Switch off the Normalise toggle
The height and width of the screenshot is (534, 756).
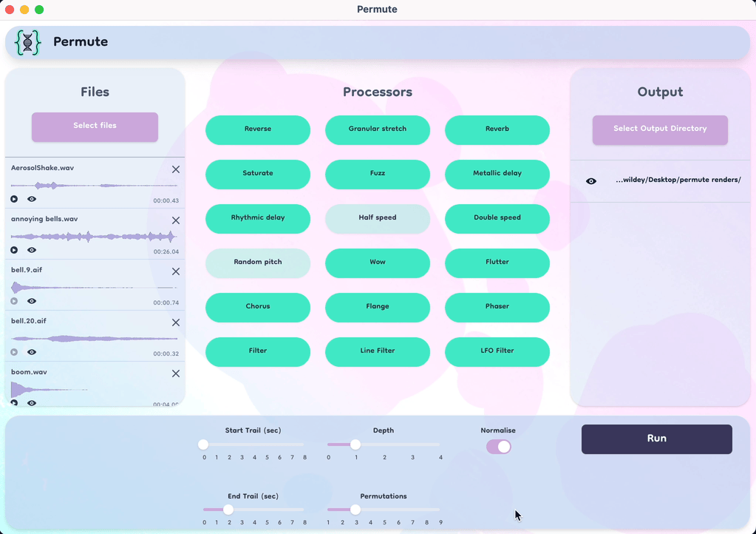(499, 447)
